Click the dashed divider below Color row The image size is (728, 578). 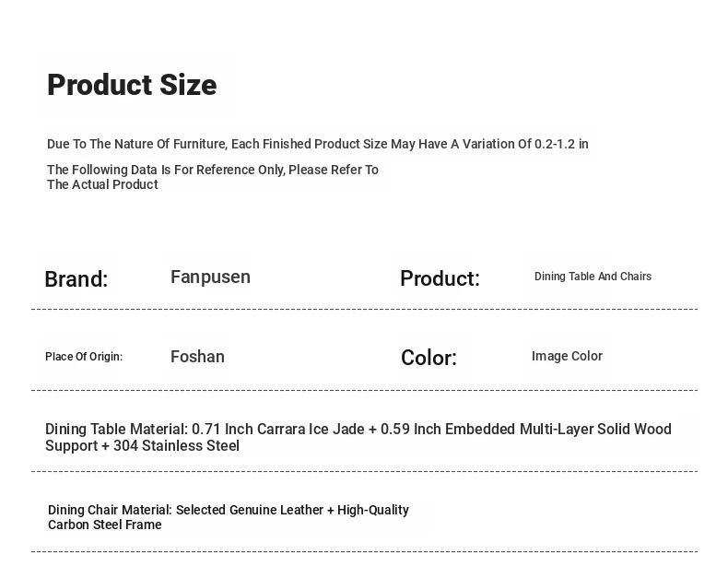[365, 390]
